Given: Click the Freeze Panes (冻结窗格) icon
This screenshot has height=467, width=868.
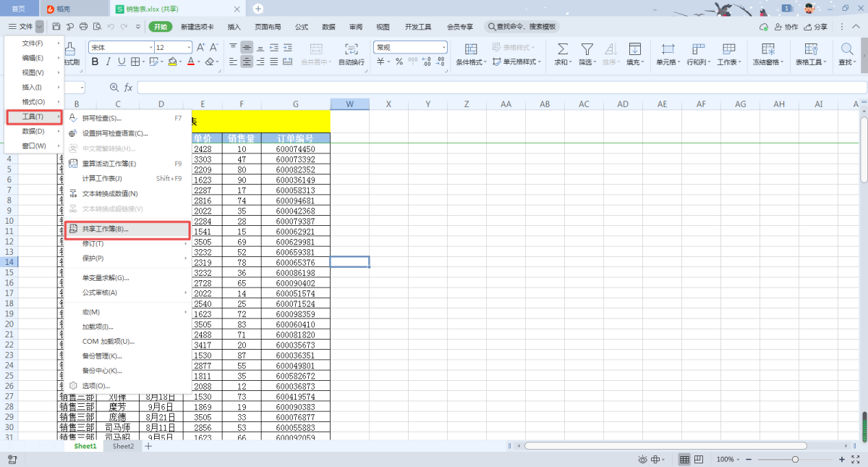Looking at the screenshot, I should click(768, 49).
